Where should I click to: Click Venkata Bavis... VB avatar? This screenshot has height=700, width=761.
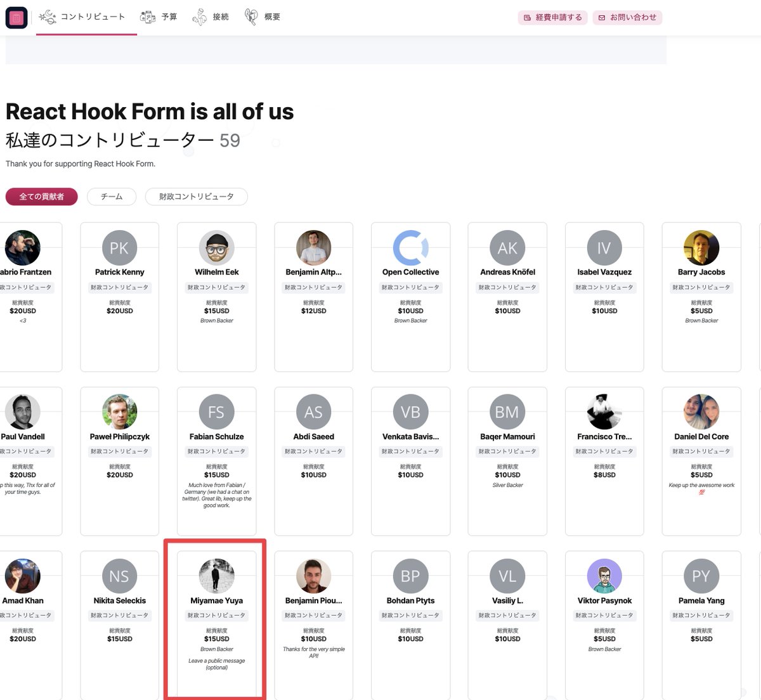click(410, 412)
